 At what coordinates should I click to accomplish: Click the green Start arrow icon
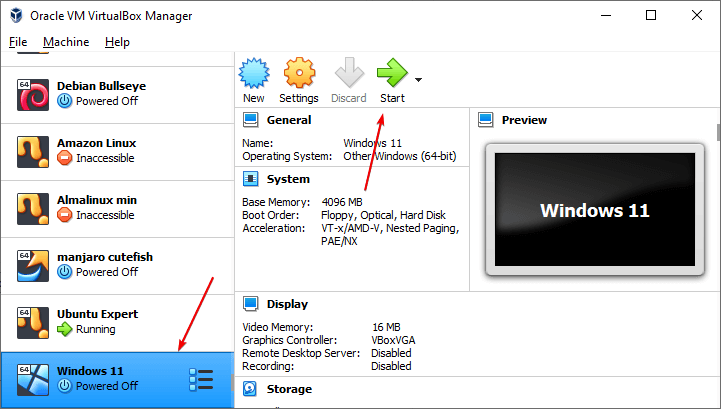(x=391, y=74)
